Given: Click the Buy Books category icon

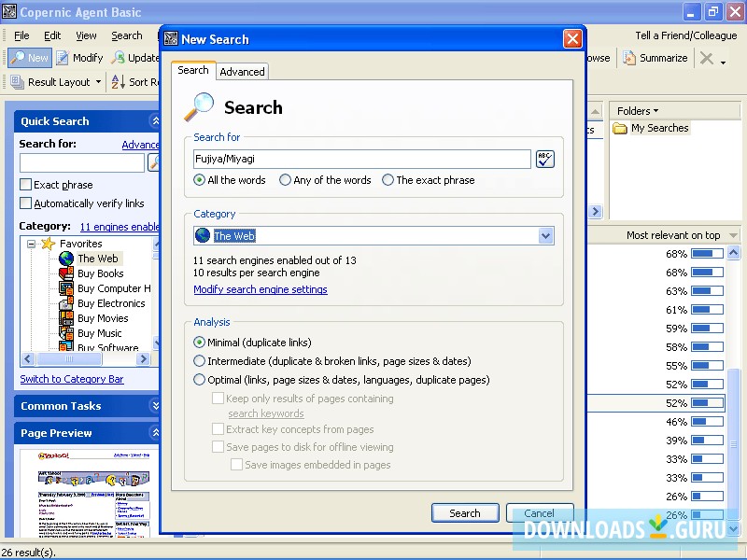Looking at the screenshot, I should [x=66, y=273].
